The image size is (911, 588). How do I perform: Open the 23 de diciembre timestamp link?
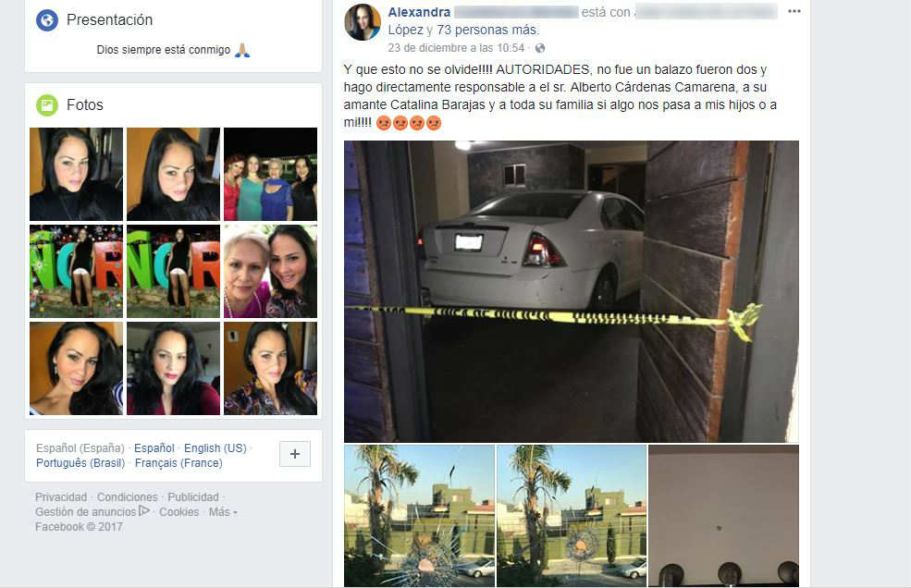pyautogui.click(x=456, y=48)
